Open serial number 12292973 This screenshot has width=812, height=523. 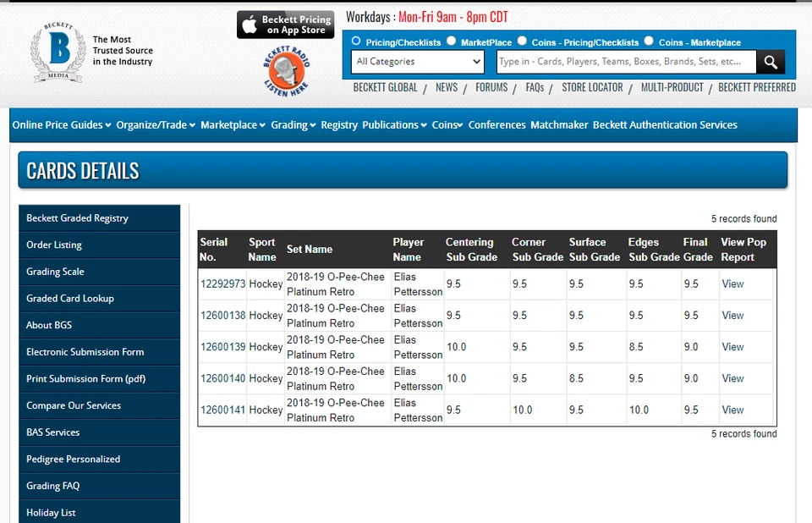(222, 284)
